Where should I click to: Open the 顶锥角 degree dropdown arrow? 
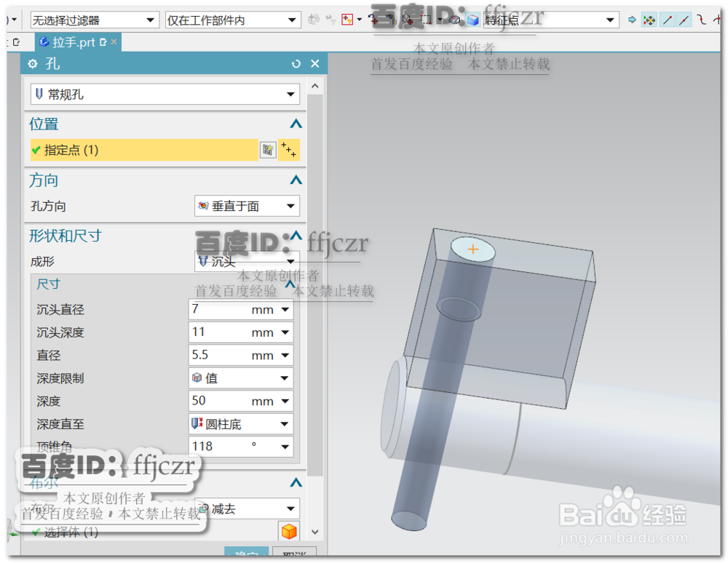click(x=285, y=447)
